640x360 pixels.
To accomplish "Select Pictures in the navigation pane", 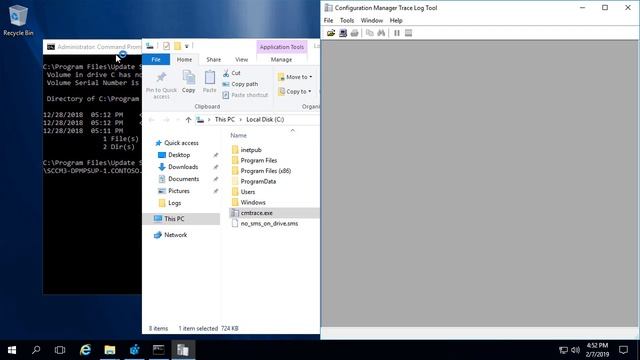I will 179,191.
